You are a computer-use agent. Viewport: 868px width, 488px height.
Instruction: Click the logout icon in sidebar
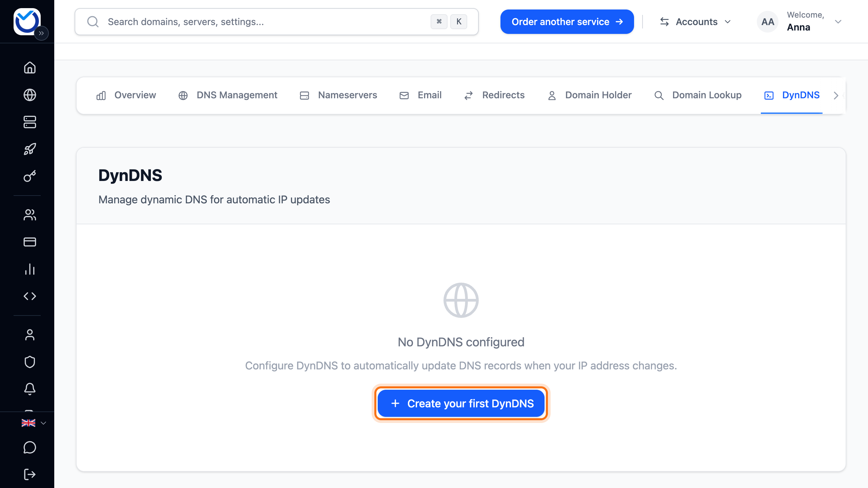pos(30,474)
